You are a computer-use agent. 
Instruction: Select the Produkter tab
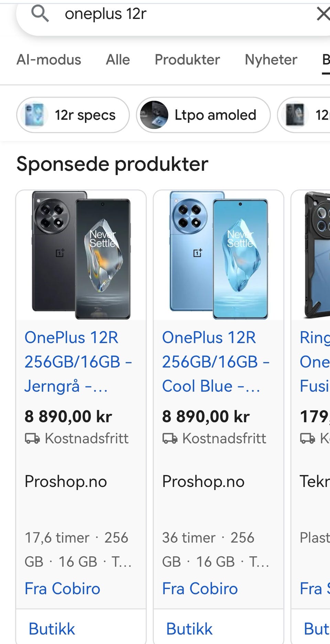coord(187,60)
